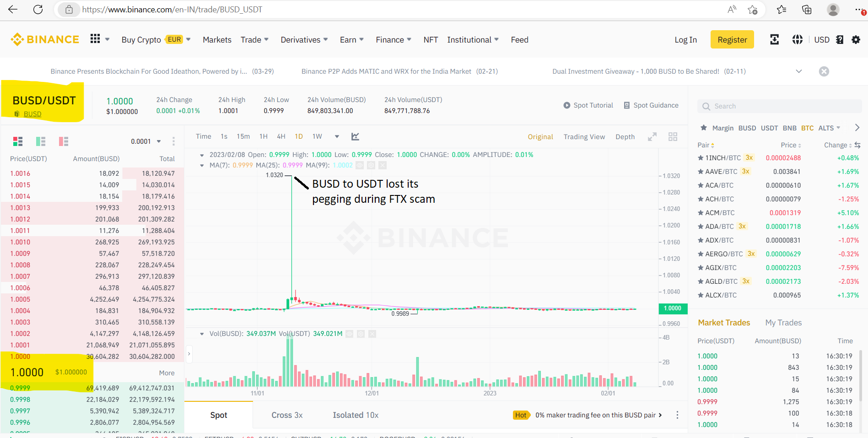Open the help tutorial book icon
Viewport: 868px width, 438px height.
[x=840, y=40]
